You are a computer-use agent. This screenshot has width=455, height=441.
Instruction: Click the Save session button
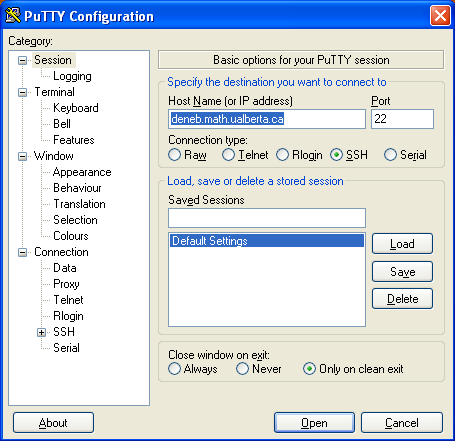[x=402, y=272]
